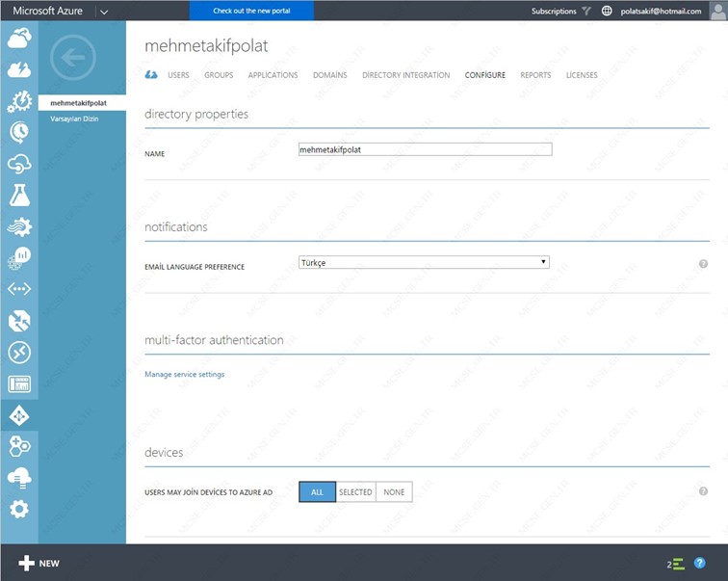Viewport: 728px width, 581px height.
Task: Open Networks angle-brackets sidebar icon
Action: tap(19, 289)
